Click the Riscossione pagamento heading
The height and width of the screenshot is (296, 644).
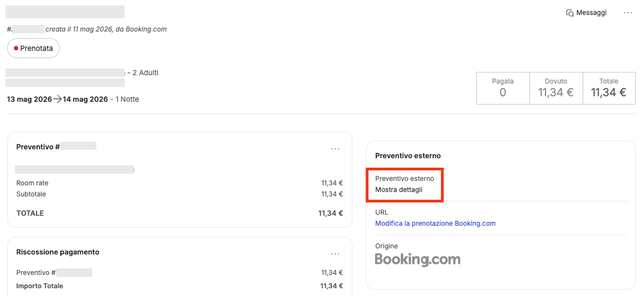[x=58, y=252]
